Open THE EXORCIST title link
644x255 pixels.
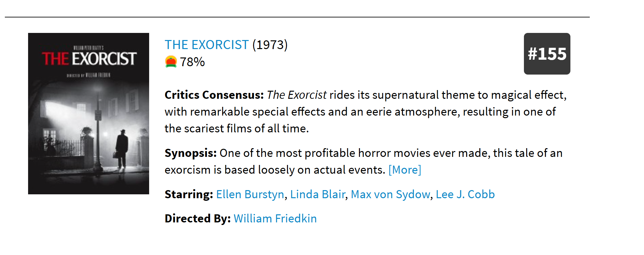207,45
